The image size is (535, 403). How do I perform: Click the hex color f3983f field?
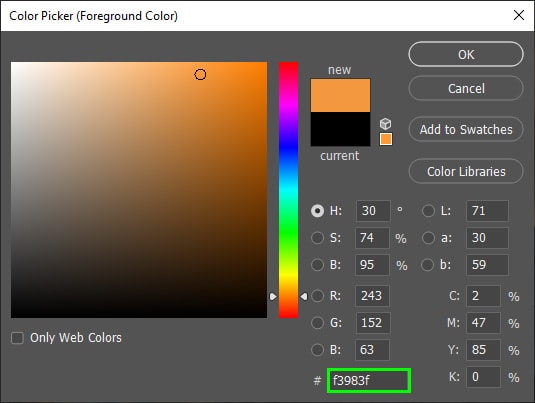(369, 380)
